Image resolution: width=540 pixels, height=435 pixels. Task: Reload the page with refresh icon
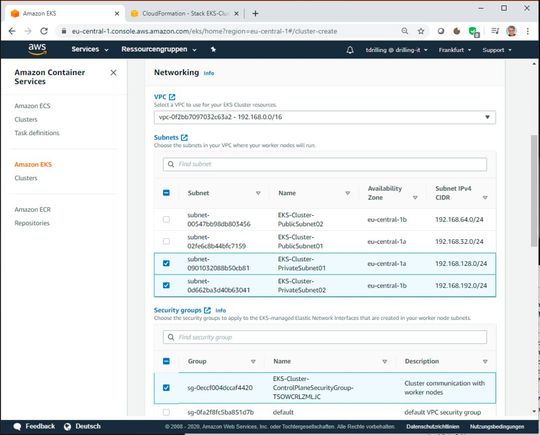point(44,31)
